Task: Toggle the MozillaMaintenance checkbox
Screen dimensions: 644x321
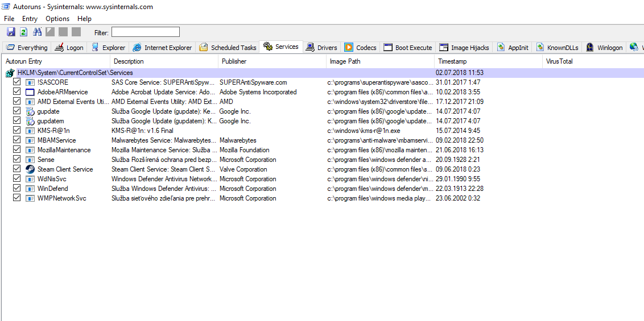Action: coord(17,149)
